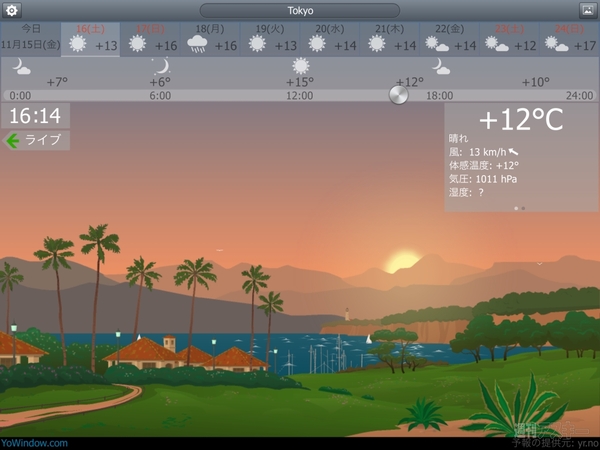Click the 16:14 time display
The height and width of the screenshot is (450, 600).
(x=35, y=116)
